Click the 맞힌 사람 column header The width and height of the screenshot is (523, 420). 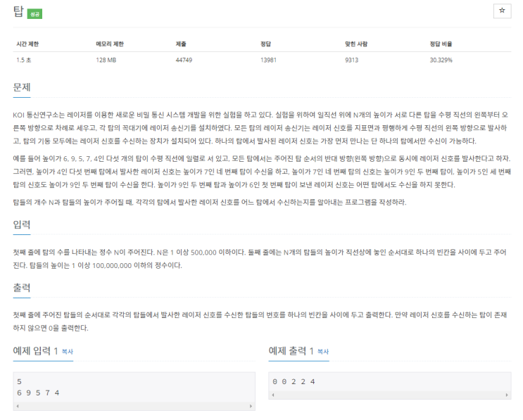point(356,44)
